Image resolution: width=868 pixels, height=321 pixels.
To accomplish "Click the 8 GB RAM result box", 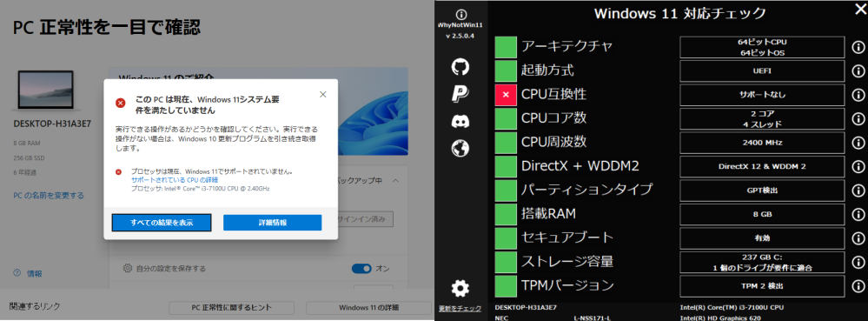I will 762,214.
